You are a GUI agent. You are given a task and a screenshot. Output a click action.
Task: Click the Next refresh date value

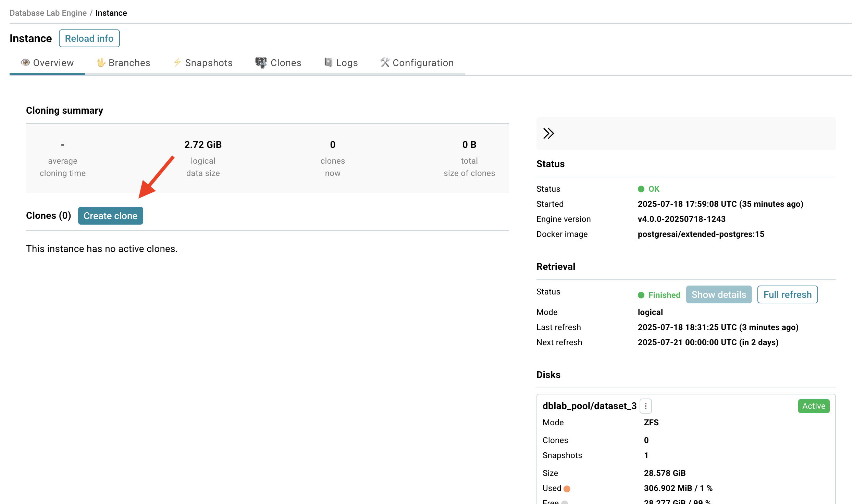tap(708, 342)
